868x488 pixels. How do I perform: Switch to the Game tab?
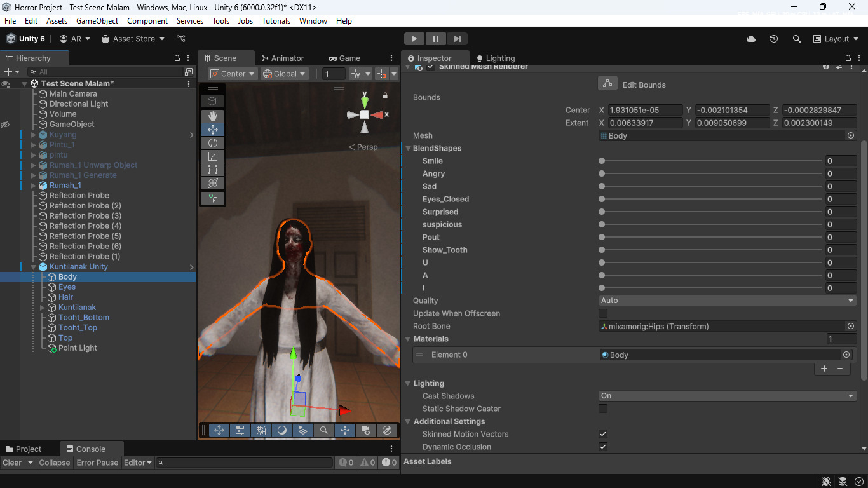(x=344, y=58)
